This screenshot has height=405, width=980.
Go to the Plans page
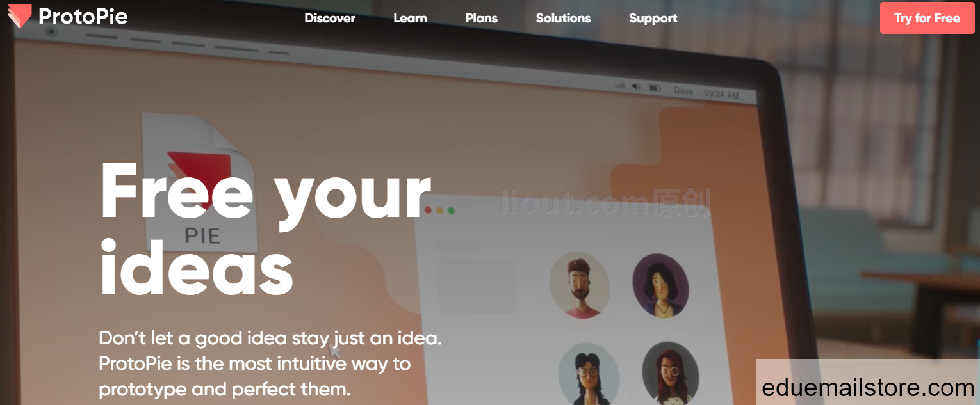pyautogui.click(x=481, y=19)
